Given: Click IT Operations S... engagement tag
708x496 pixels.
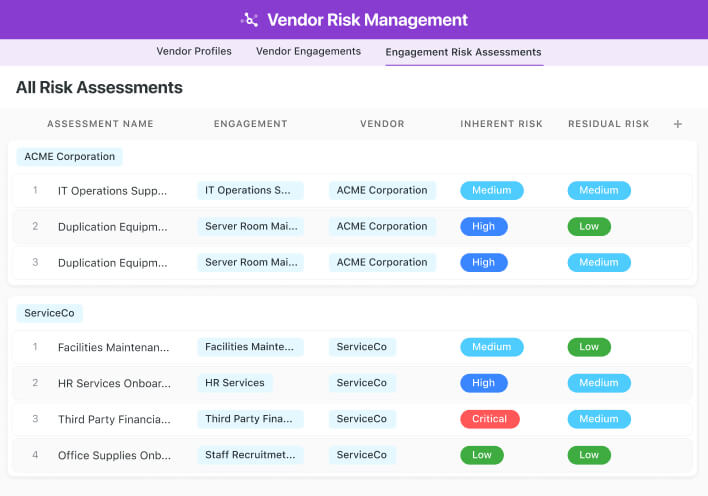Looking at the screenshot, I should tap(251, 191).
